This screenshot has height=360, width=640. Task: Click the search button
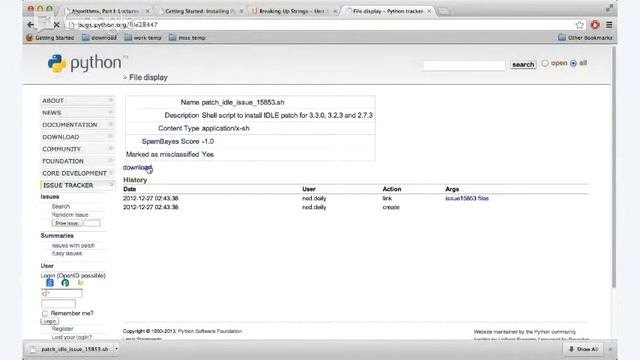click(x=523, y=64)
